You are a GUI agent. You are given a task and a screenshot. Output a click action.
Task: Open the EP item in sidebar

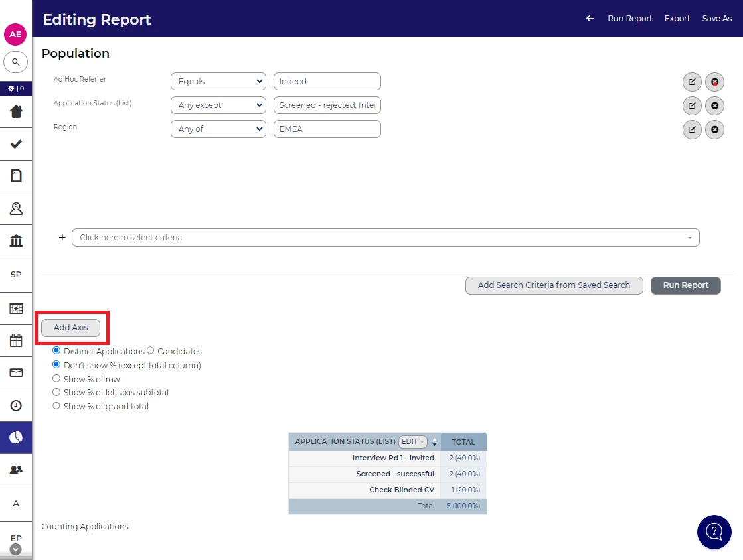point(16,538)
